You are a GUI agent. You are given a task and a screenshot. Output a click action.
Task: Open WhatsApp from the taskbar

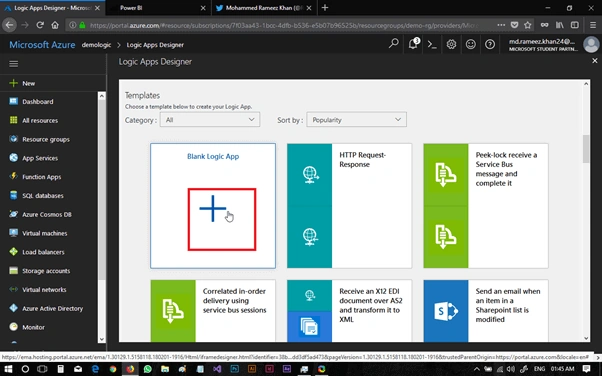coord(147,369)
